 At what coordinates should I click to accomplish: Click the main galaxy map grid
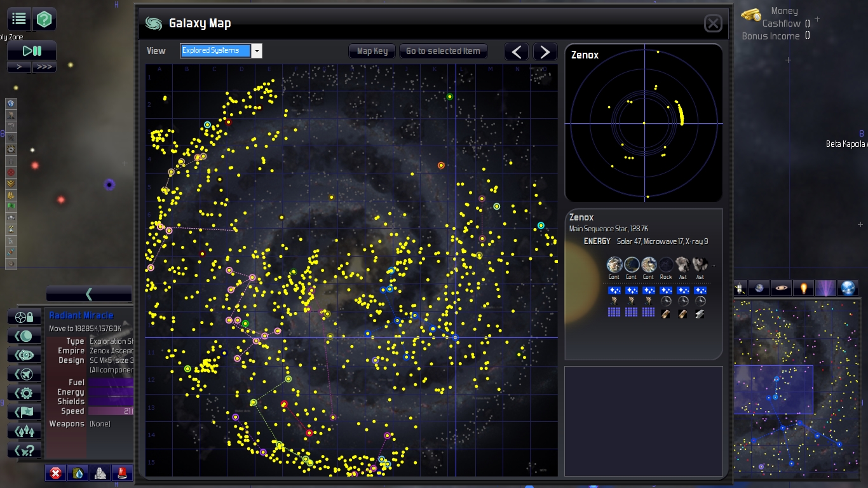click(351, 270)
